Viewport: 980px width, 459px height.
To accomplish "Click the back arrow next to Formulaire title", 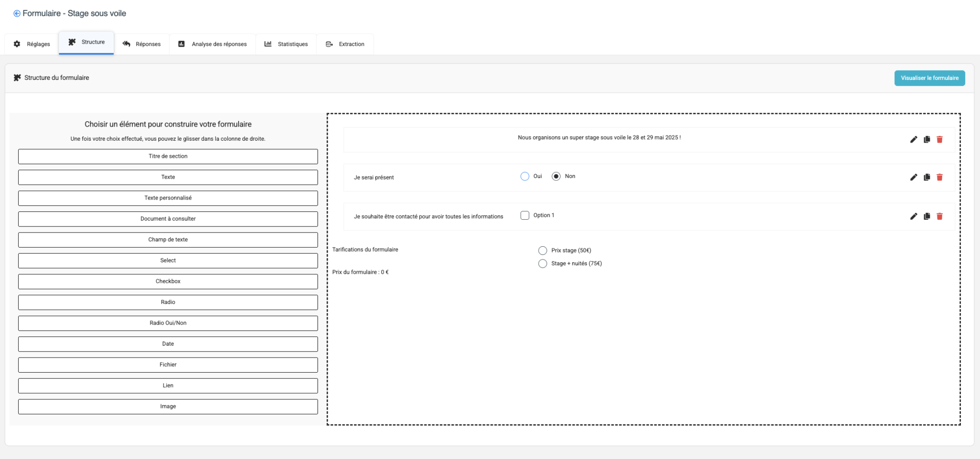I will (x=17, y=14).
